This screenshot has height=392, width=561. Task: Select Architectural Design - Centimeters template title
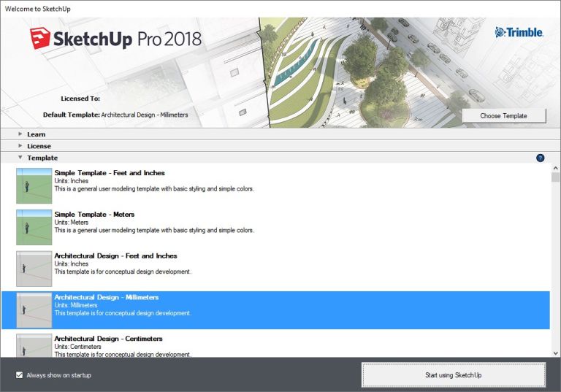tap(108, 339)
